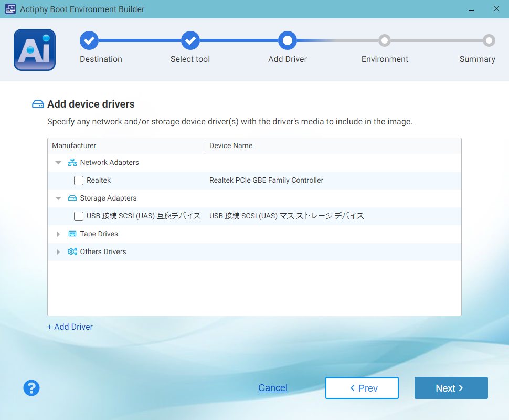
Task: Click the blue help question mark icon
Action: point(31,388)
